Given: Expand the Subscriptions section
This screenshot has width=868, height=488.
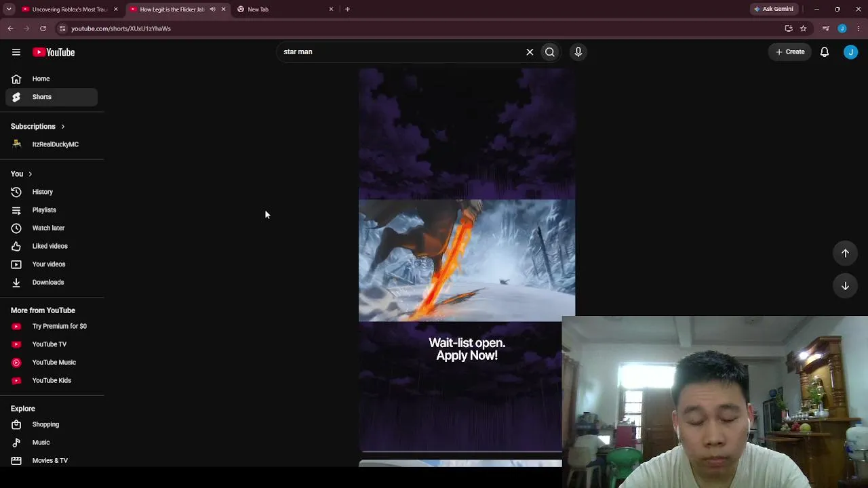Looking at the screenshot, I should point(38,127).
